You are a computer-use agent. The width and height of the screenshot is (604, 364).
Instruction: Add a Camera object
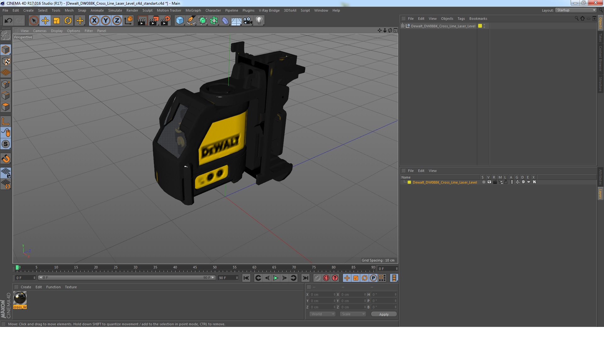tap(248, 21)
